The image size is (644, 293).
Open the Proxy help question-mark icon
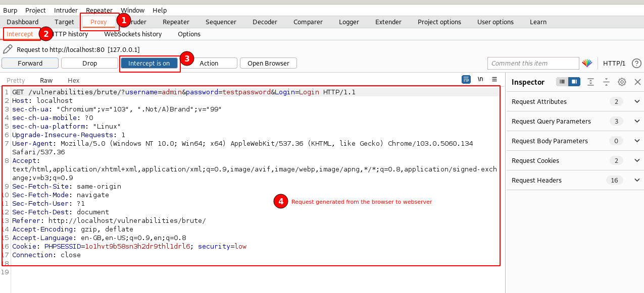(636, 63)
